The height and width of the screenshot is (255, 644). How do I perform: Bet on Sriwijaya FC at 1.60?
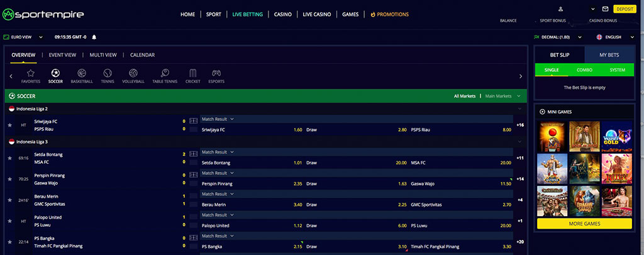(252, 130)
